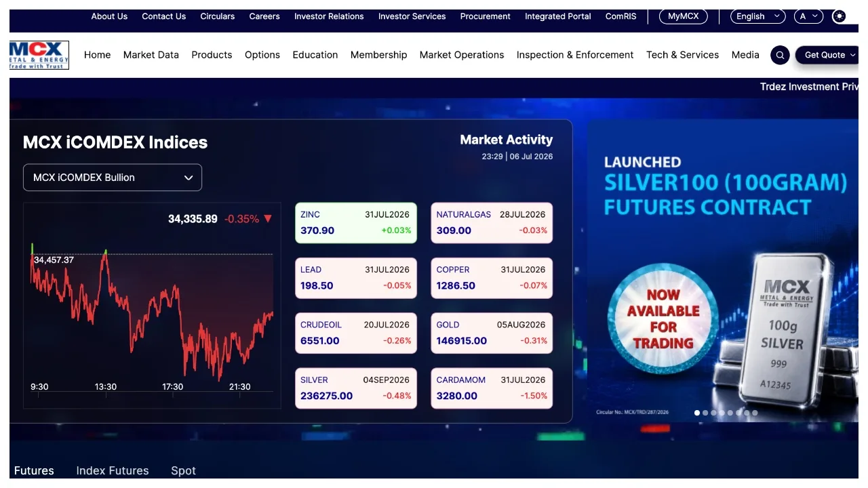Select the Futures tab

pyautogui.click(x=34, y=470)
